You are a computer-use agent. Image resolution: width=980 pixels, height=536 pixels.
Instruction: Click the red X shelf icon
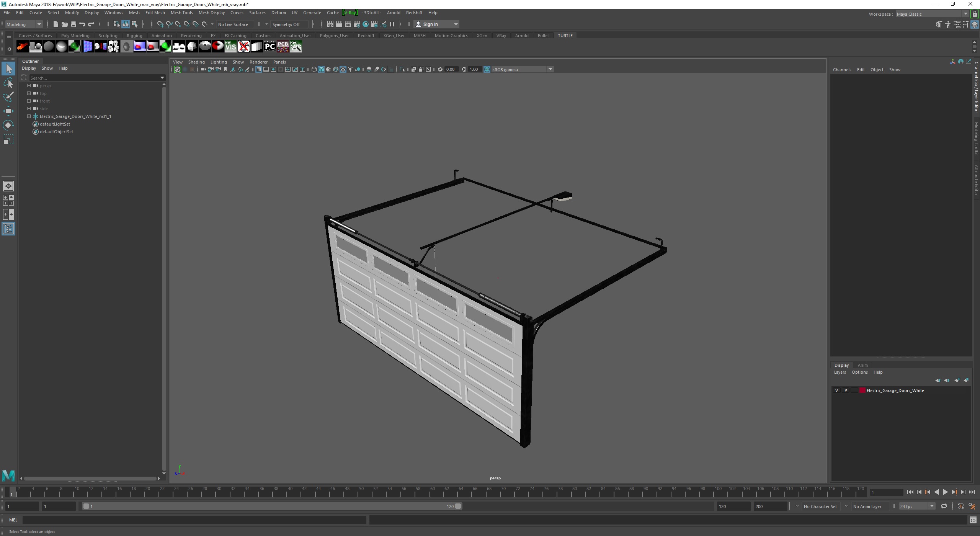point(243,47)
